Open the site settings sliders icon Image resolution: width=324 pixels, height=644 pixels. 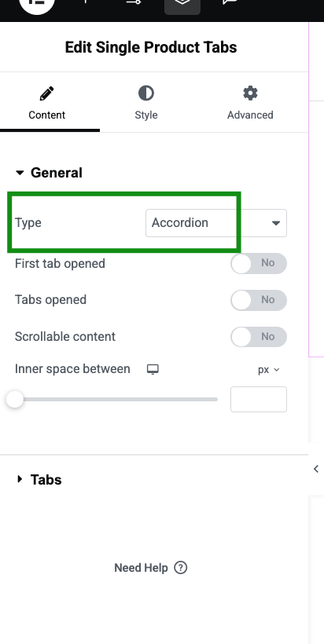pos(134,2)
